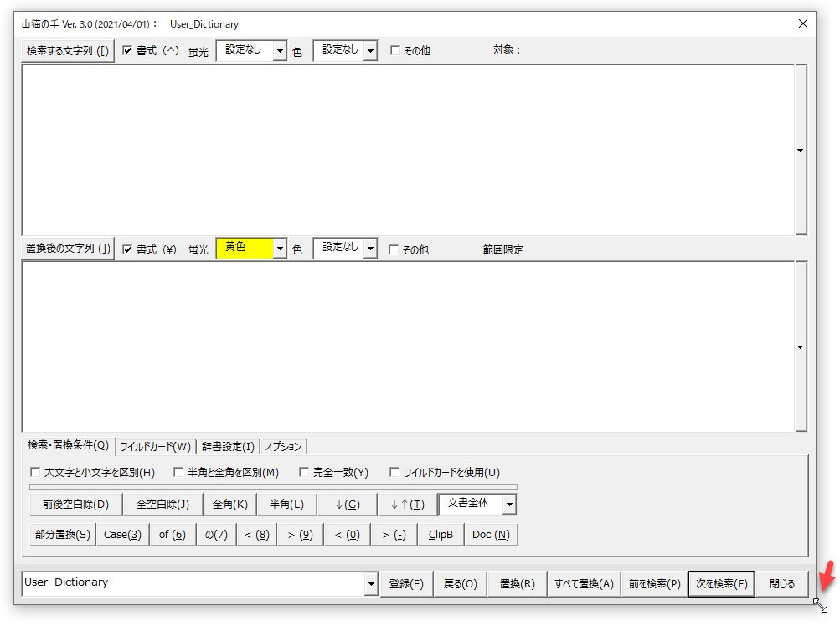Click the Doc (N) button

(x=491, y=535)
